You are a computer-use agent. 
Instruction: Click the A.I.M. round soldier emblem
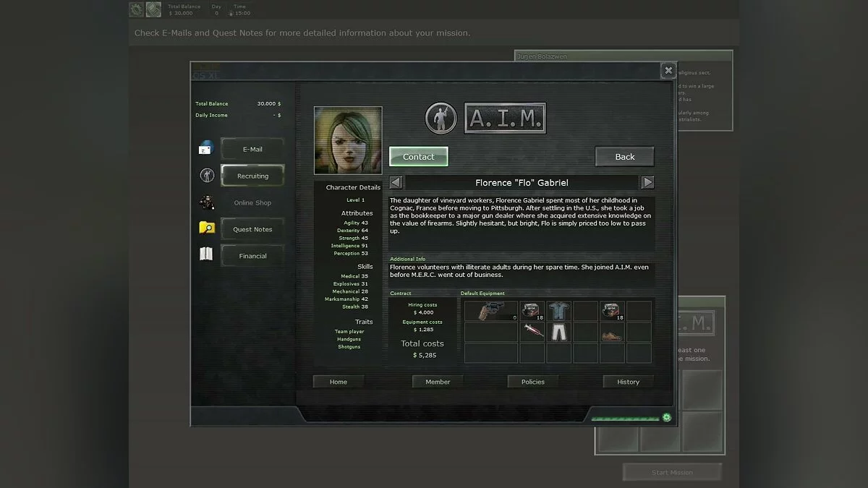tap(441, 118)
